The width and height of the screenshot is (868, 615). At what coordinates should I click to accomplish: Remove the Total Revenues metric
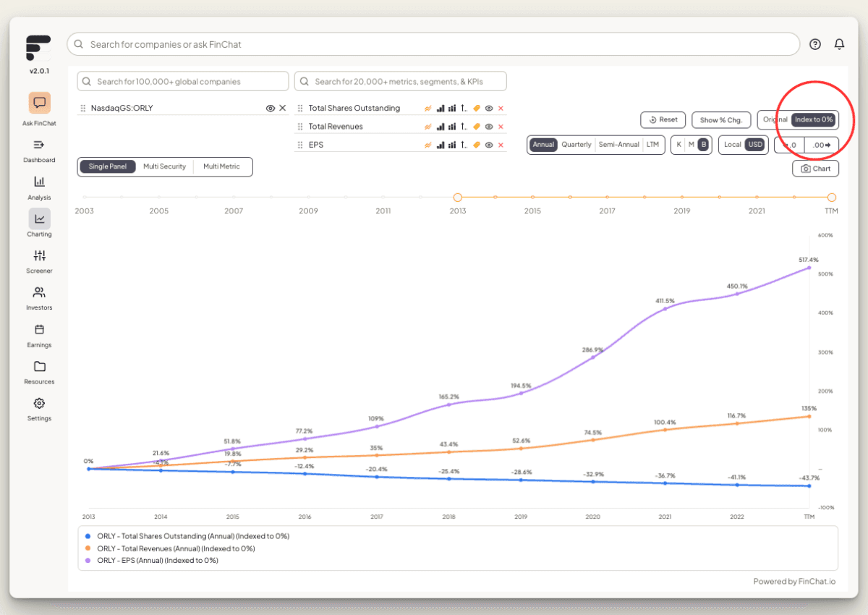[x=501, y=127]
